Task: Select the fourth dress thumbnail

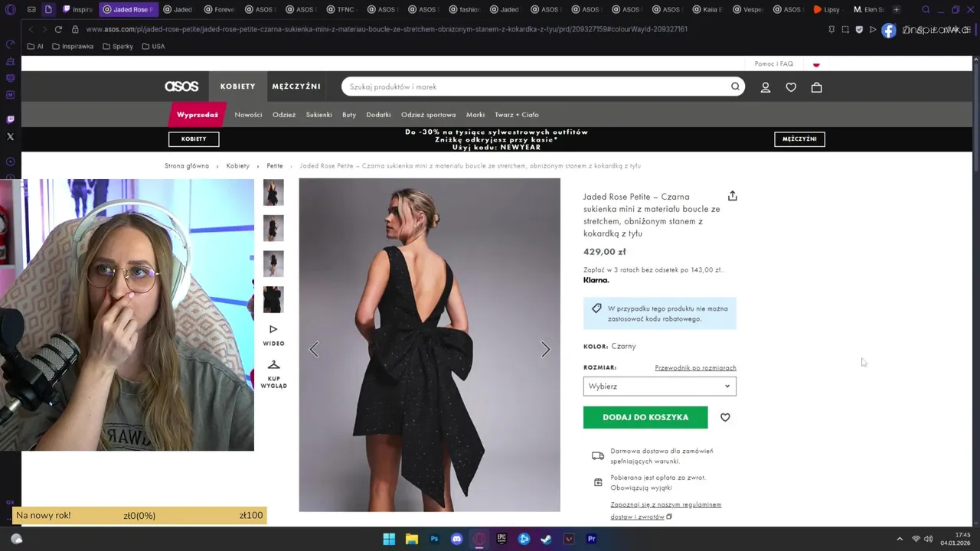Action: click(x=273, y=299)
